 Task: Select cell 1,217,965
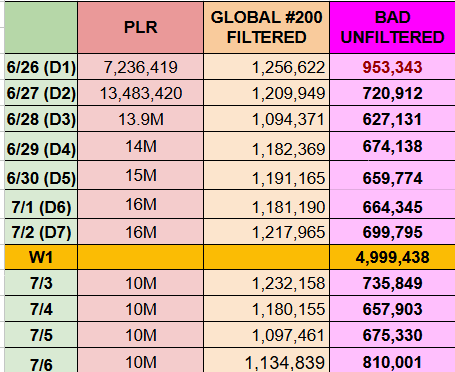[266, 232]
